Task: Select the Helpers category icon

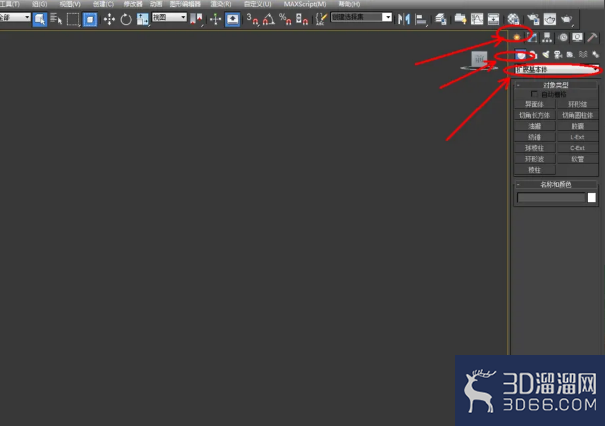Action: pyautogui.click(x=570, y=54)
